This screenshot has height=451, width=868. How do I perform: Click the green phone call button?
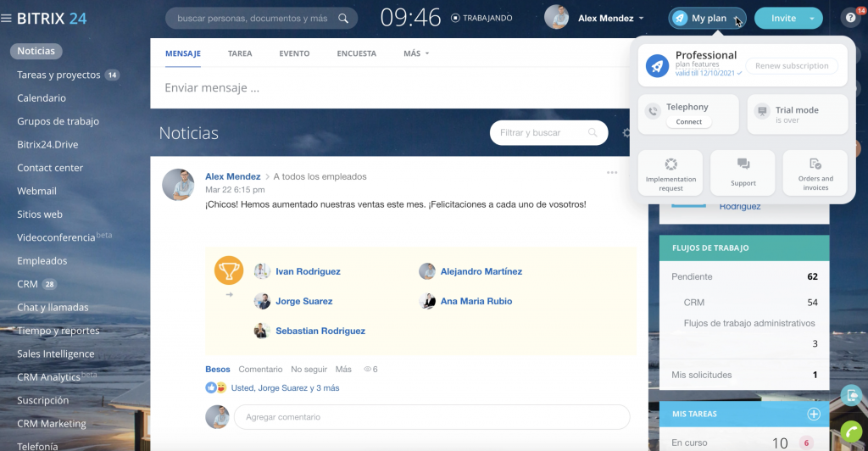852,432
